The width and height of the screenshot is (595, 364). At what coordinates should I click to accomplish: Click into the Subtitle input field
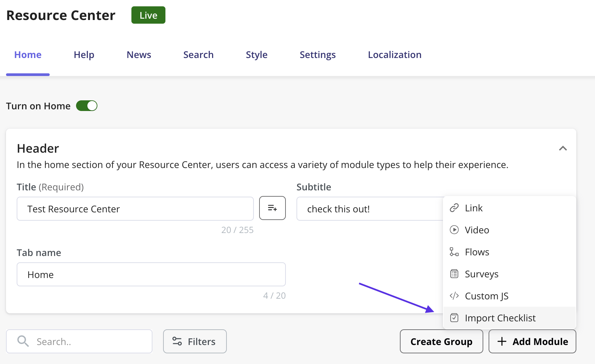(x=370, y=209)
